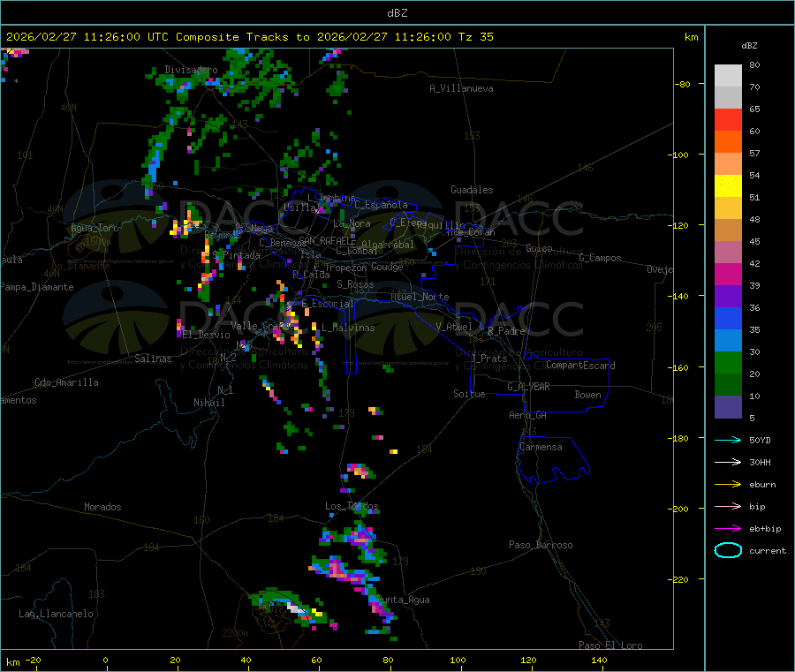Select the light gray swatch between 80 and 70
This screenshot has width=795, height=672.
point(728,76)
